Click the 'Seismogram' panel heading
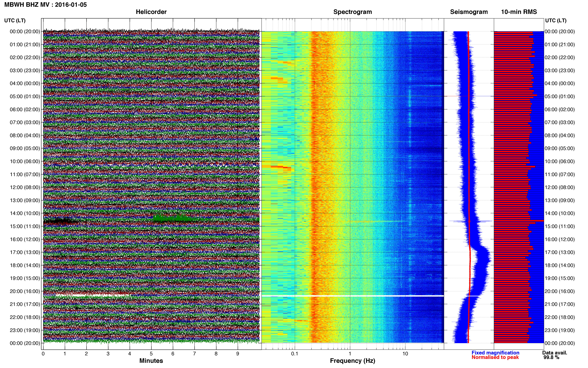Viewport: 588px width, 368px height. tap(469, 12)
